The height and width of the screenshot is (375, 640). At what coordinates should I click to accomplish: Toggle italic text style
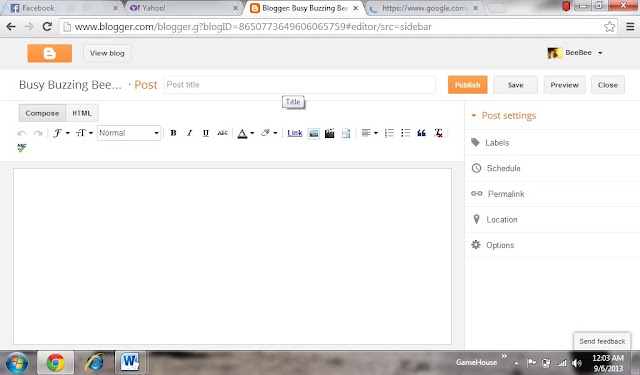189,133
